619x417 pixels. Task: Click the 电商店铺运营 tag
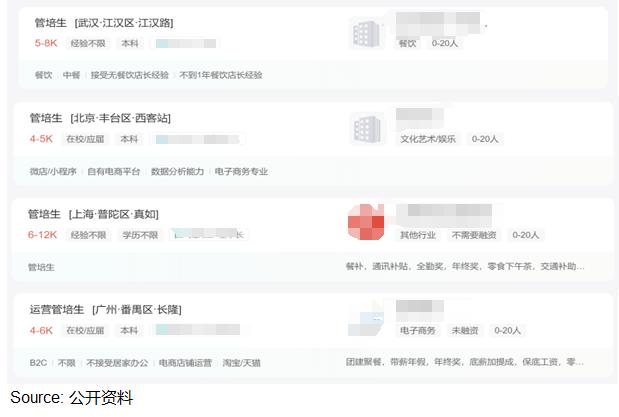[185, 363]
